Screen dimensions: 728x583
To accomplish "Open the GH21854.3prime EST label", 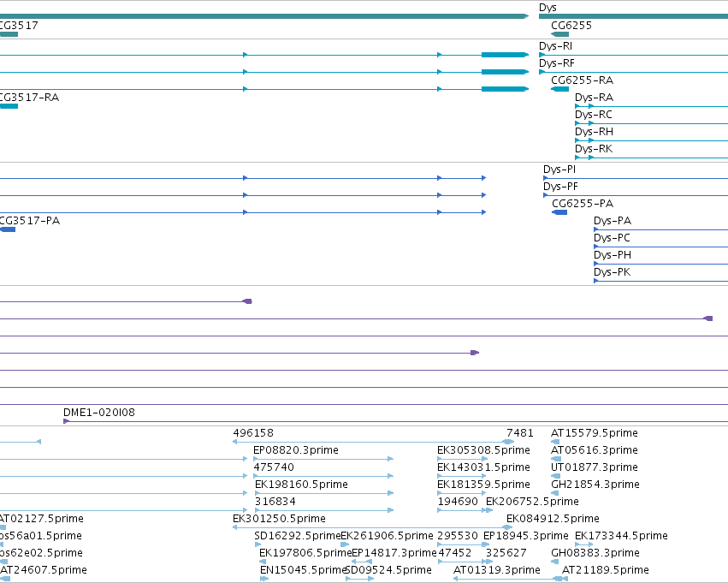I will point(595,485).
